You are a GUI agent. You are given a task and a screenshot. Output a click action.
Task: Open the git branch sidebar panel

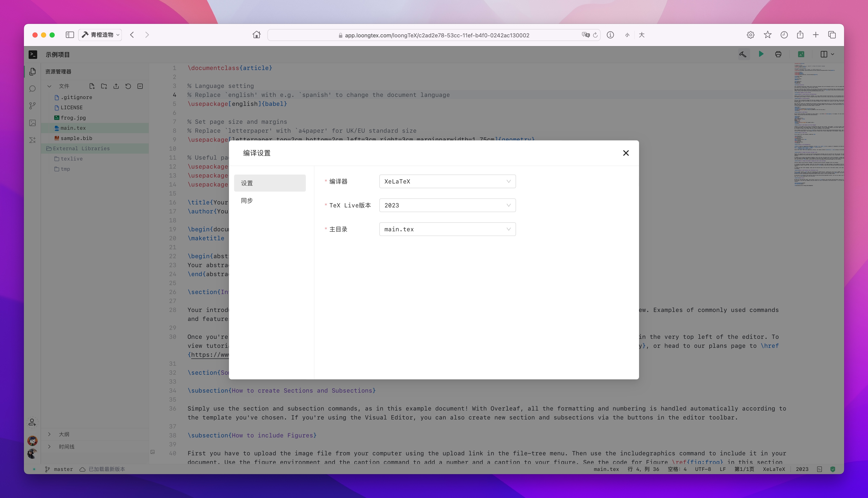[x=32, y=106]
